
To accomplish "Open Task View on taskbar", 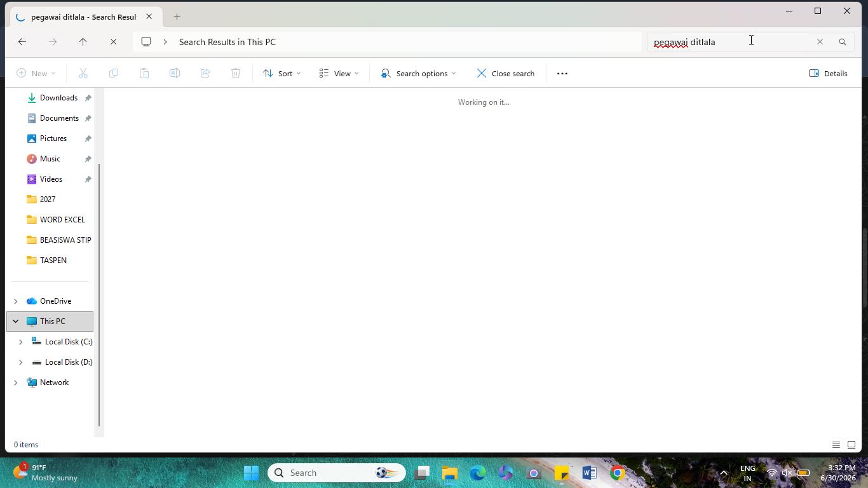I will pos(422,473).
